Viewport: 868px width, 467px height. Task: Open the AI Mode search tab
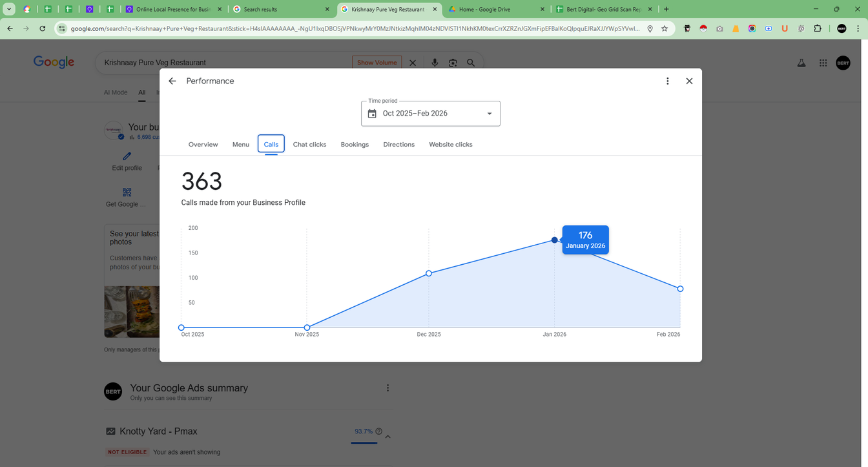(x=116, y=92)
